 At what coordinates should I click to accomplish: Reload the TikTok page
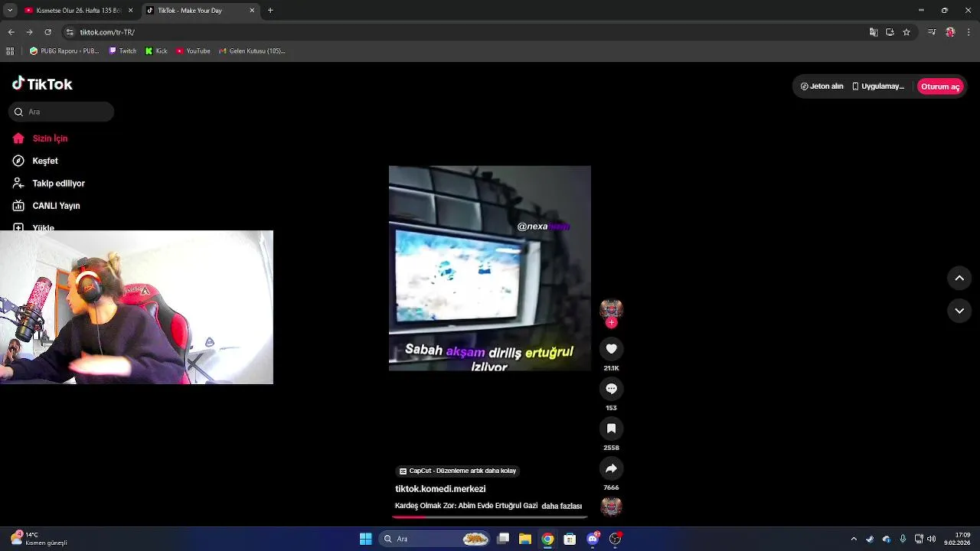47,32
